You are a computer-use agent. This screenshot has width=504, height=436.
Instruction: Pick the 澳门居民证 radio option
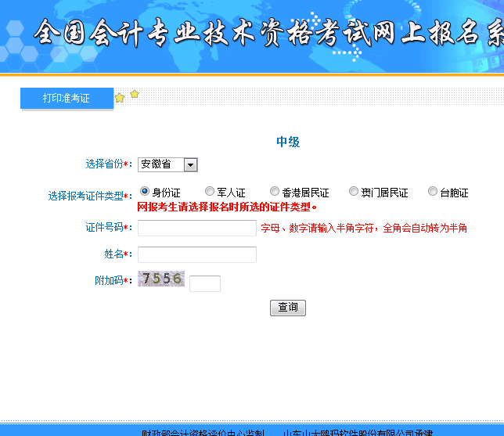click(354, 191)
